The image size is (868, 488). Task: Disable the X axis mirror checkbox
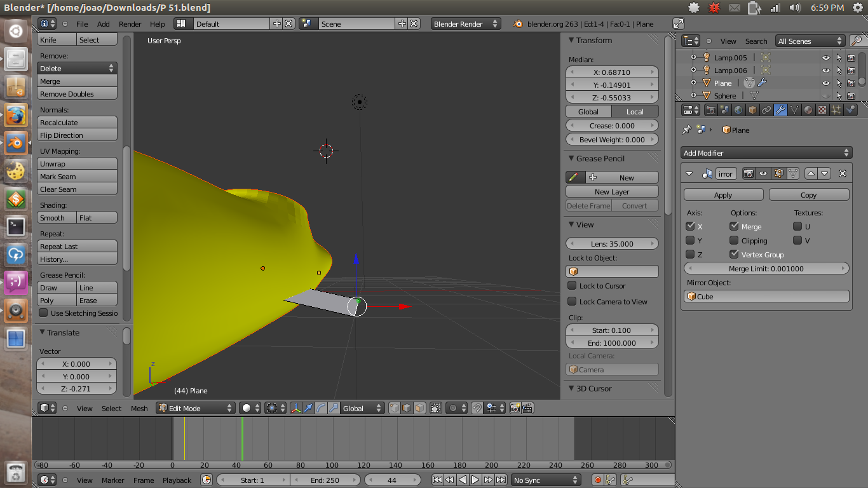(690, 226)
